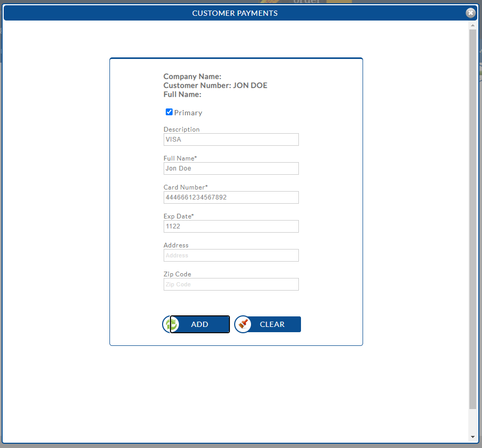
Task: Click the Card Number* field label
Action: coord(185,187)
